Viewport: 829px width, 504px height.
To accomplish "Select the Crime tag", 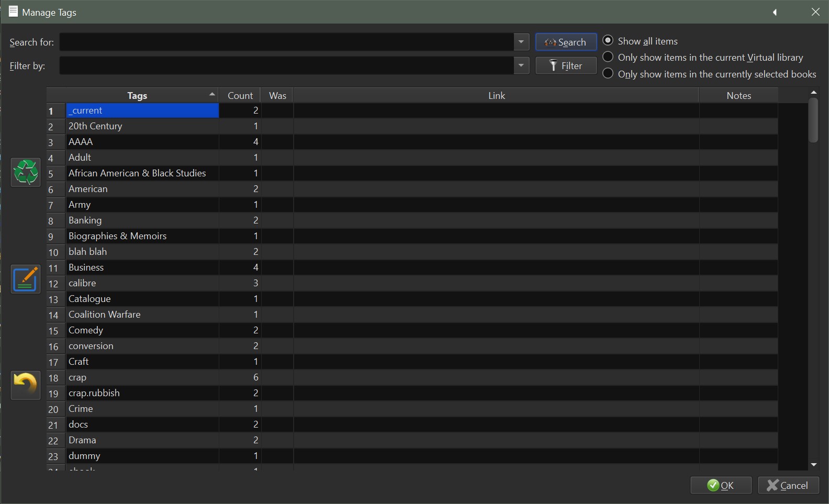I will [x=142, y=409].
